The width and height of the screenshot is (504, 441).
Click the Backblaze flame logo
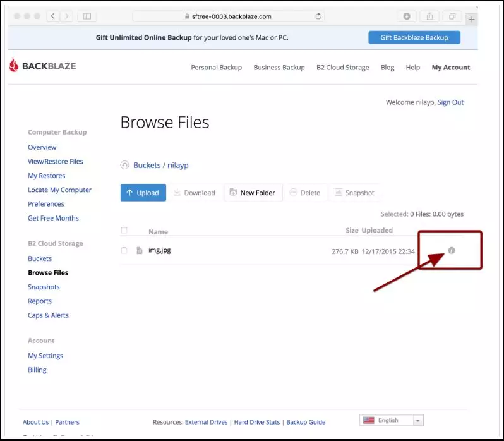(x=14, y=65)
